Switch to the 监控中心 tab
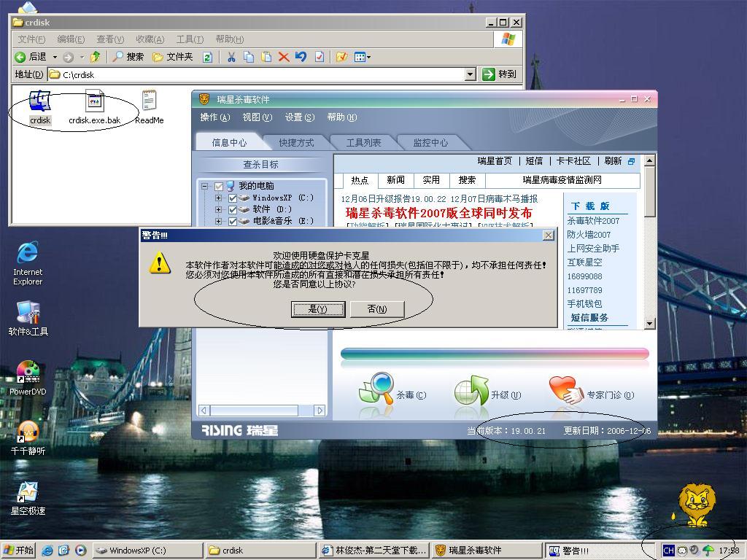The height and width of the screenshot is (560, 747). pyautogui.click(x=430, y=142)
